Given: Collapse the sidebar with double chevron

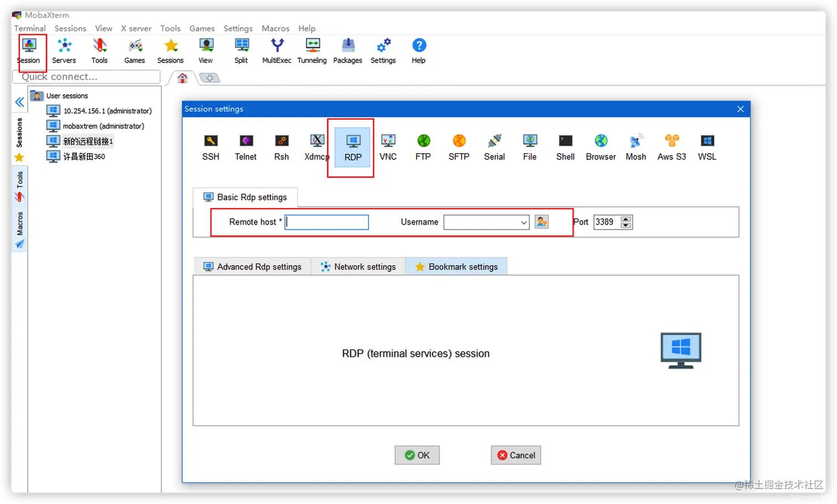Looking at the screenshot, I should tap(19, 102).
